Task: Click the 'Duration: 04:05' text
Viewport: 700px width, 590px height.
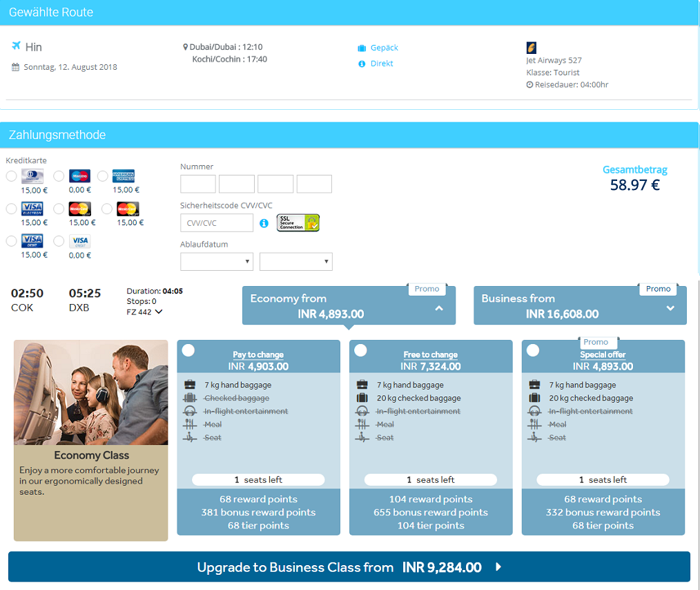Action: (x=155, y=292)
